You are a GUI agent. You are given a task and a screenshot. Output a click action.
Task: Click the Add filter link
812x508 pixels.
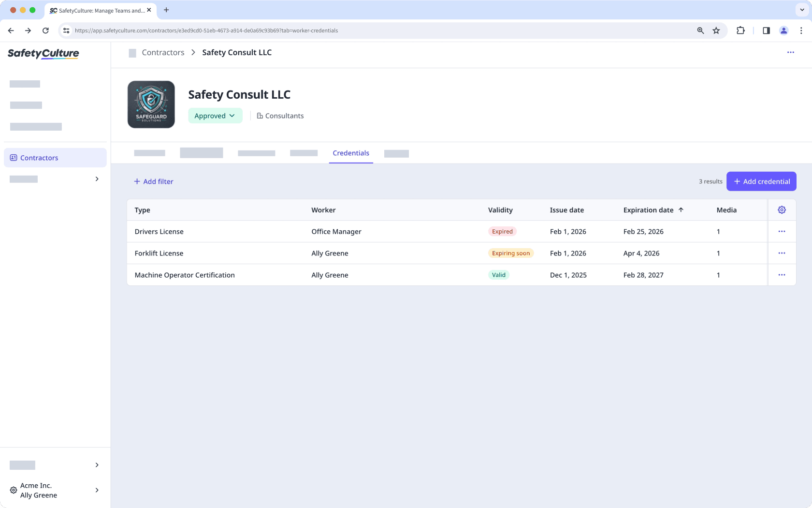pos(154,181)
